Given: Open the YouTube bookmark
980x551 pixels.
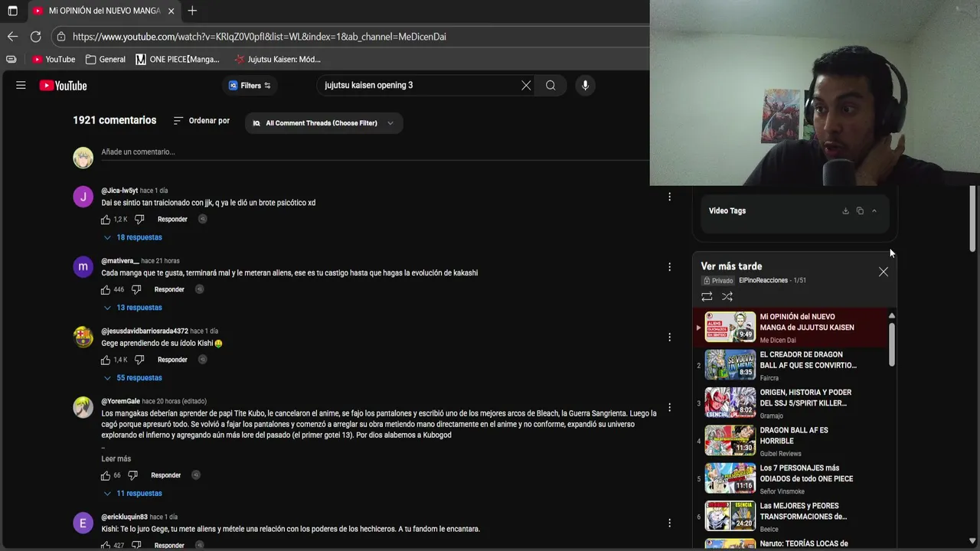Looking at the screenshot, I should (x=54, y=59).
